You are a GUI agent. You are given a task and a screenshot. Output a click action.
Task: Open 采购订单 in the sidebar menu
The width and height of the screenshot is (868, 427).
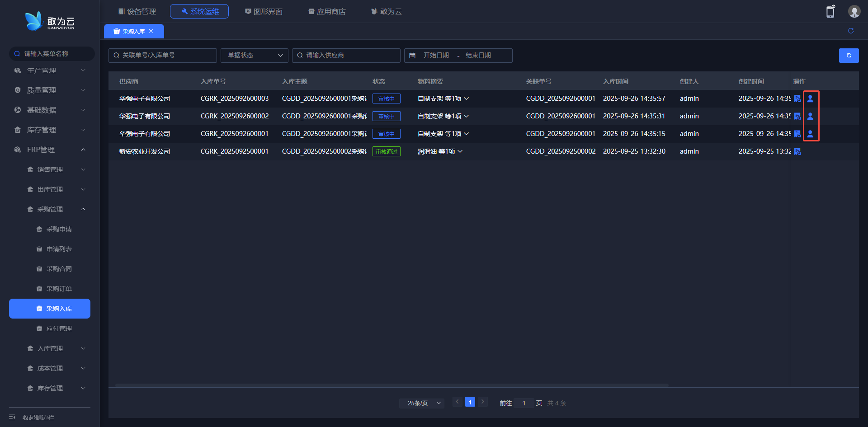(59, 289)
